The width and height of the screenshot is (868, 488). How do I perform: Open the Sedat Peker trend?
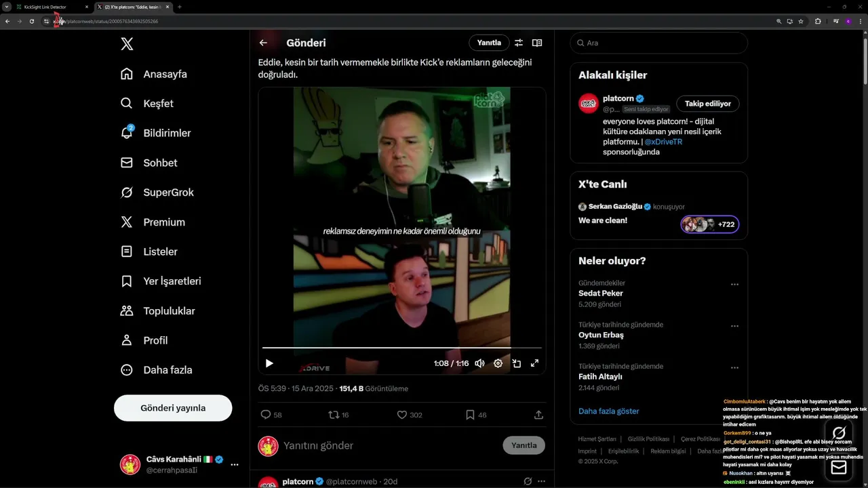click(x=601, y=293)
